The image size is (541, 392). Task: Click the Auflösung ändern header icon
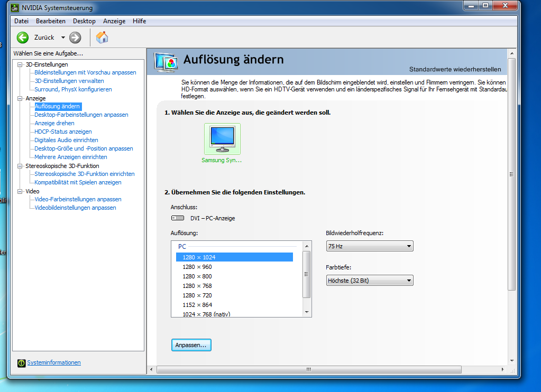(166, 62)
